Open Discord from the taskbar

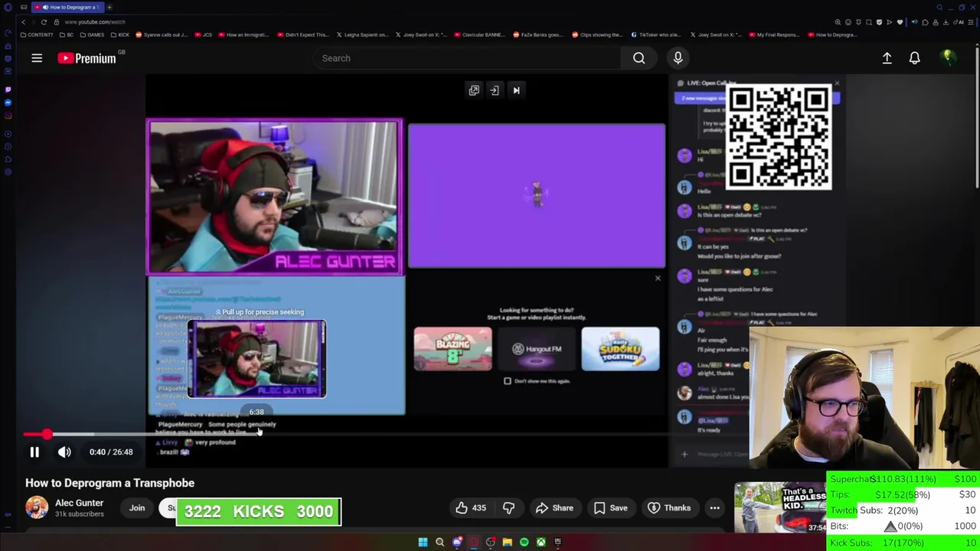tap(457, 542)
